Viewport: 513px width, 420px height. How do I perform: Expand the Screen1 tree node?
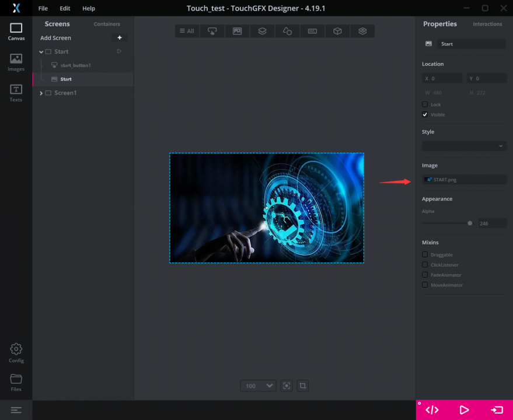(x=41, y=93)
